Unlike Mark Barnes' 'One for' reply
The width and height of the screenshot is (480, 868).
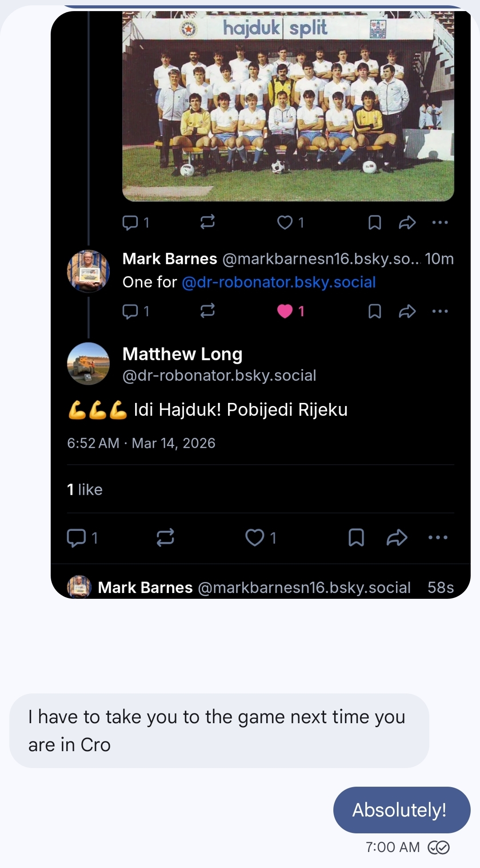coord(285,311)
